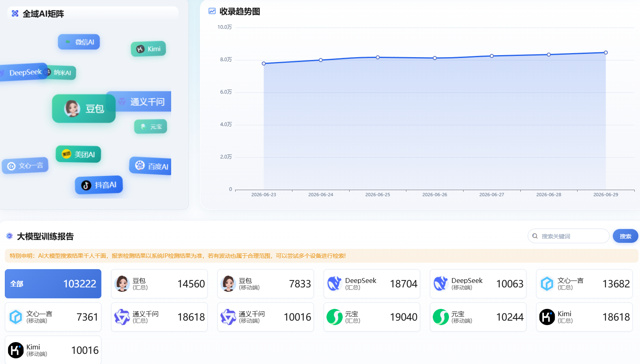Click the Kimi (汇总) black logo icon
640x364 pixels.
pyautogui.click(x=547, y=317)
